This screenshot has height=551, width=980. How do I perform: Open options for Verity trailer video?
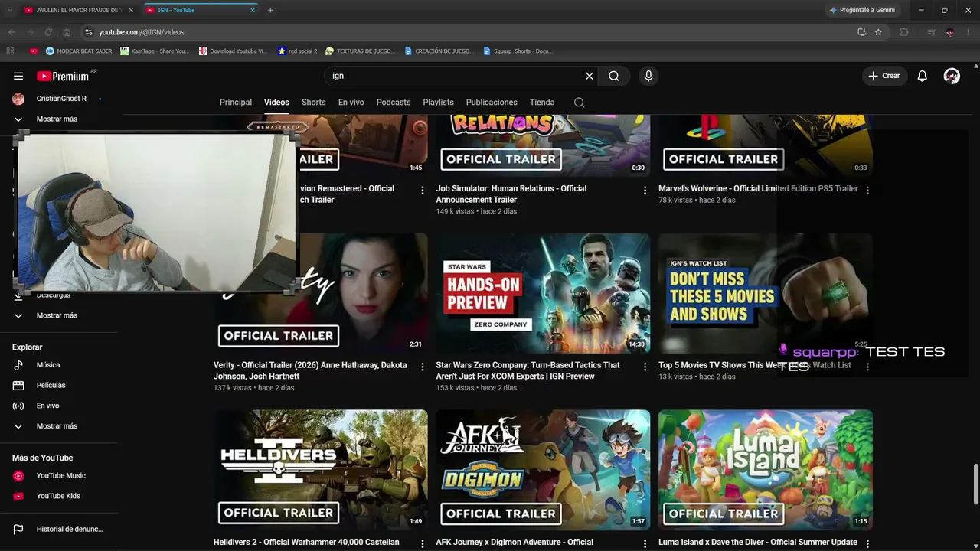[x=423, y=367]
